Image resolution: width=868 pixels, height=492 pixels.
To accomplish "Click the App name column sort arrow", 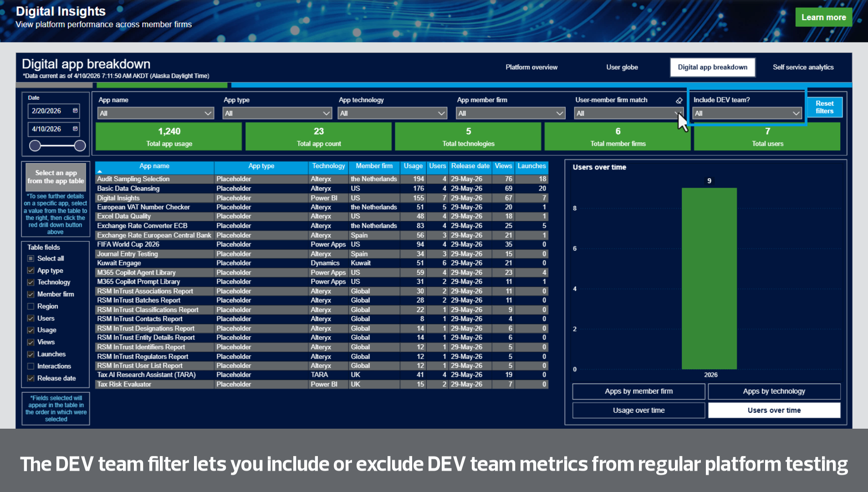I will 99,171.
